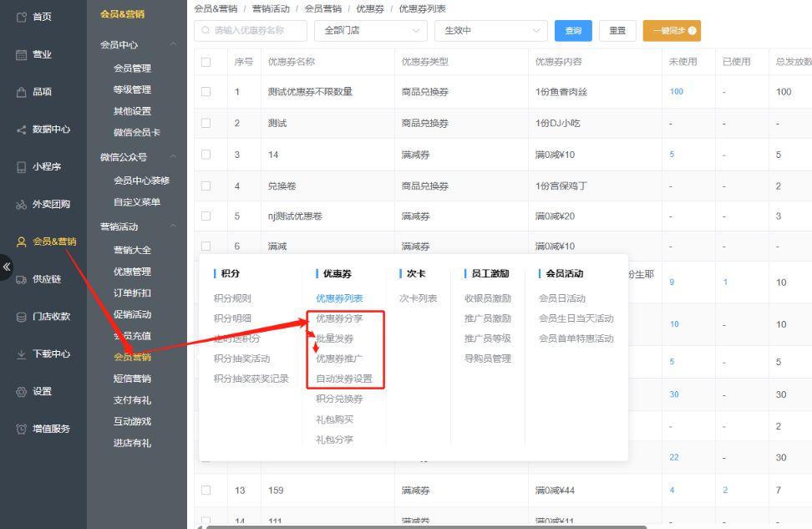Open the 外卖团购 bicycle icon

[21, 205]
